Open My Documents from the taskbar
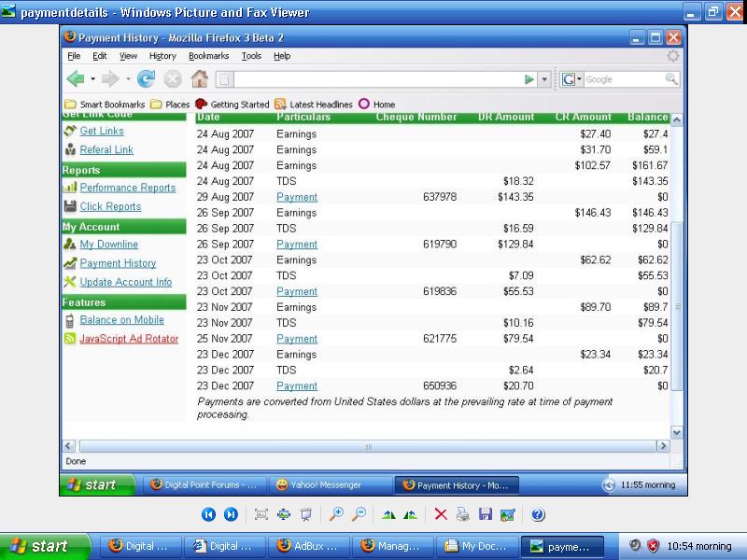 [477, 546]
